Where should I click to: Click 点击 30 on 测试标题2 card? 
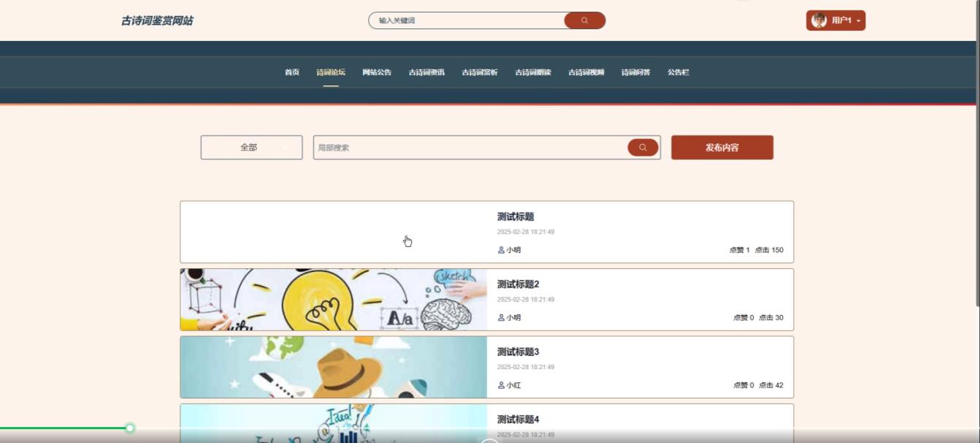pos(771,318)
